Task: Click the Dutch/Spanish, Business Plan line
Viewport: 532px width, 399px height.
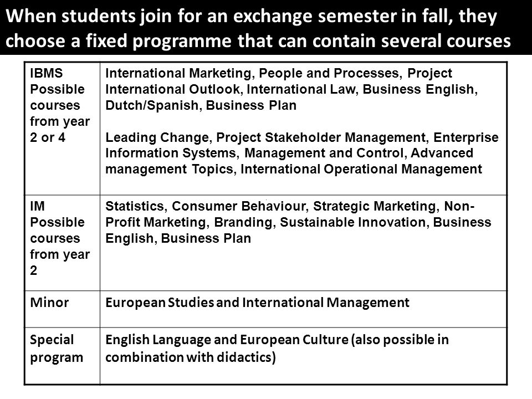Action: click(201, 105)
